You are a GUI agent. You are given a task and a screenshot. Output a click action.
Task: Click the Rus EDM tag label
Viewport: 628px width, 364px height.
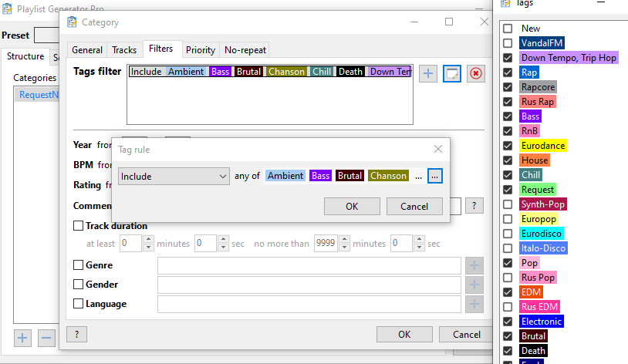click(x=539, y=307)
